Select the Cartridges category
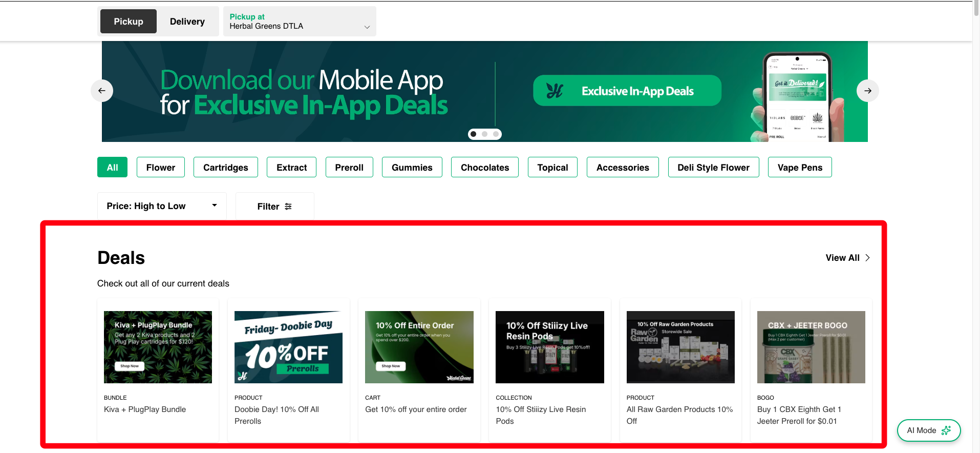 [x=226, y=167]
